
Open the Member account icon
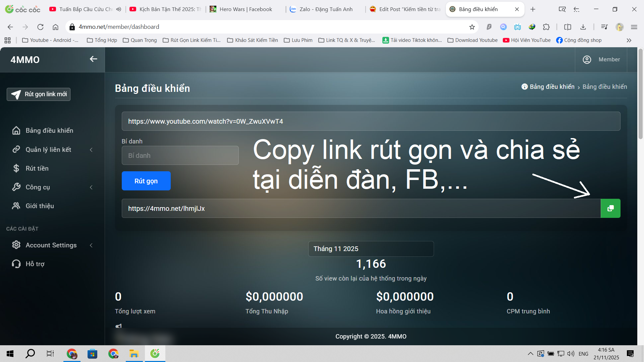tap(587, 59)
